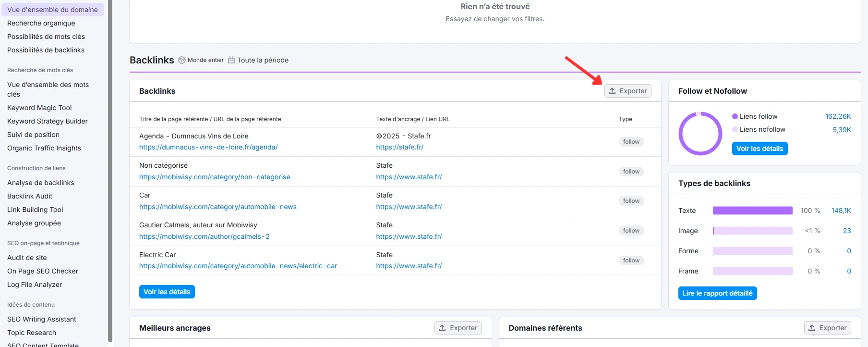Click the light Liens nofollow legend dot
Image resolution: width=868 pixels, height=347 pixels.
[735, 129]
